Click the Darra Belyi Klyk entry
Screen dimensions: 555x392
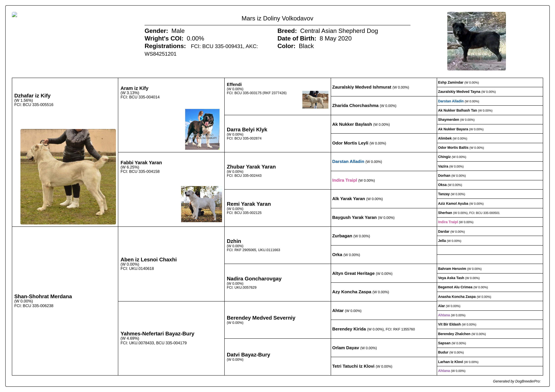point(247,130)
